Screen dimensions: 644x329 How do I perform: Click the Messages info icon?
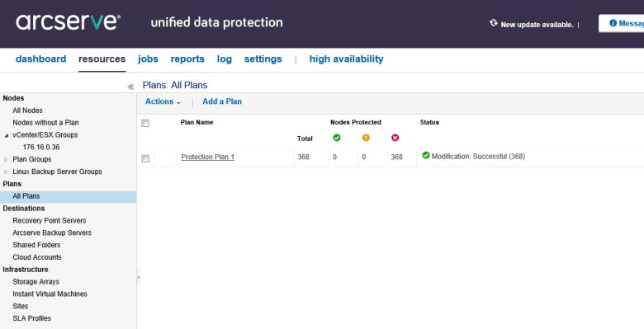(613, 23)
